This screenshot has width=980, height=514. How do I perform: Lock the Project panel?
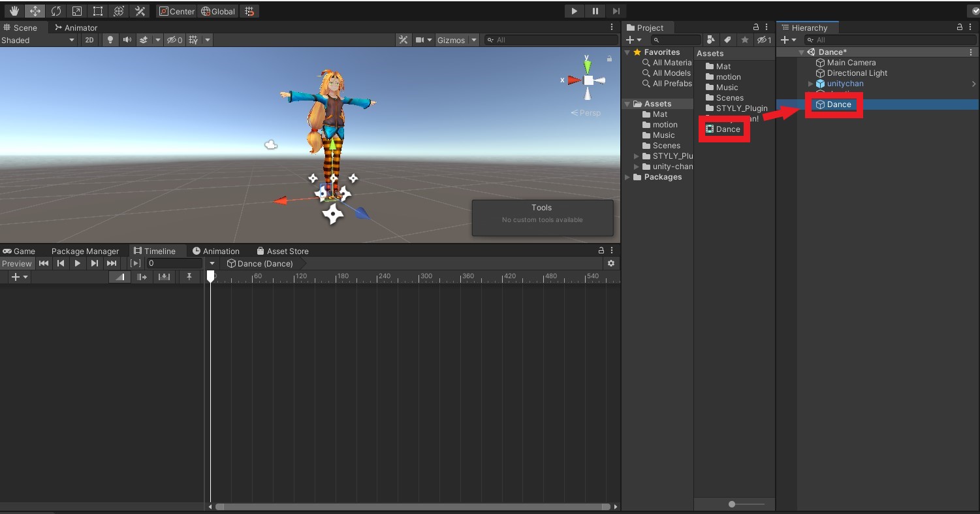point(756,27)
